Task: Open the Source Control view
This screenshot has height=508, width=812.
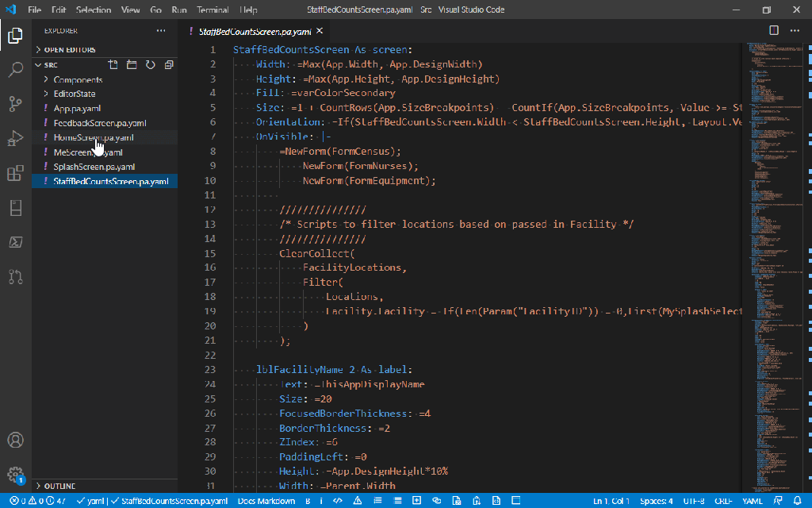Action: click(x=15, y=104)
